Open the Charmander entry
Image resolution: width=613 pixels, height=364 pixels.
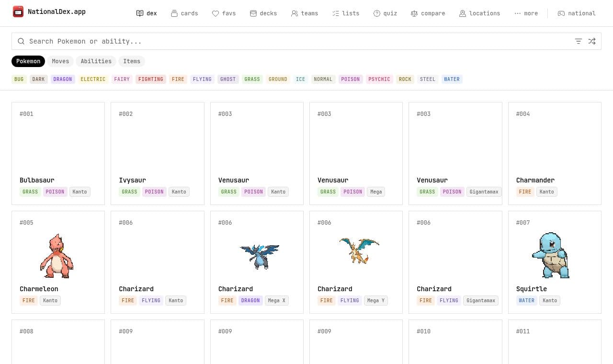pos(555,153)
